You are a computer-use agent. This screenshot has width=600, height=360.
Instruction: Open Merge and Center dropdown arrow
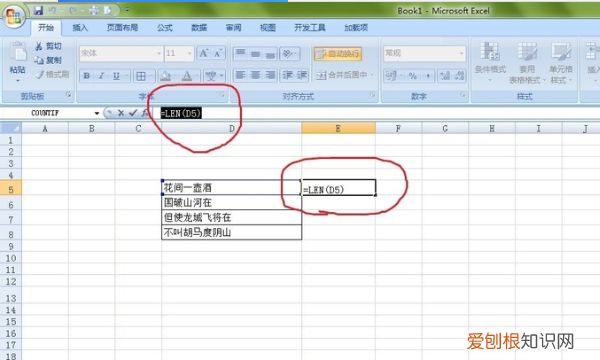click(x=372, y=75)
